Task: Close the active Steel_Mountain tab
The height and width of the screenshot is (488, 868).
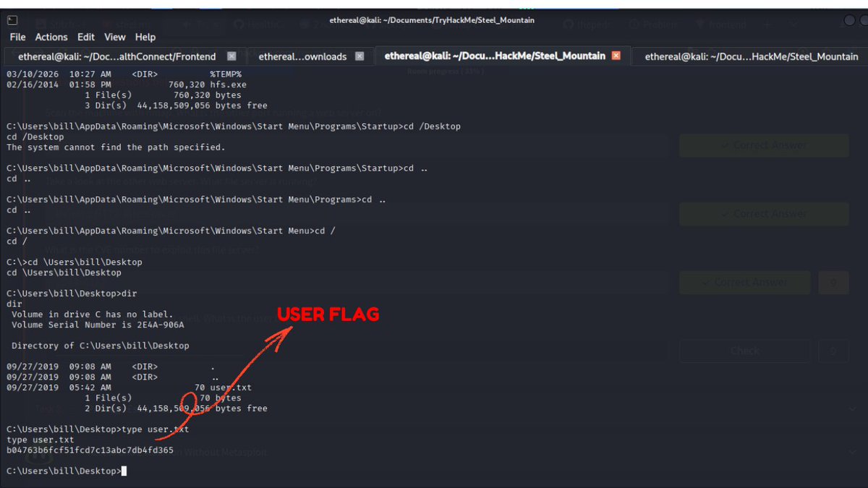Action: pyautogui.click(x=616, y=56)
